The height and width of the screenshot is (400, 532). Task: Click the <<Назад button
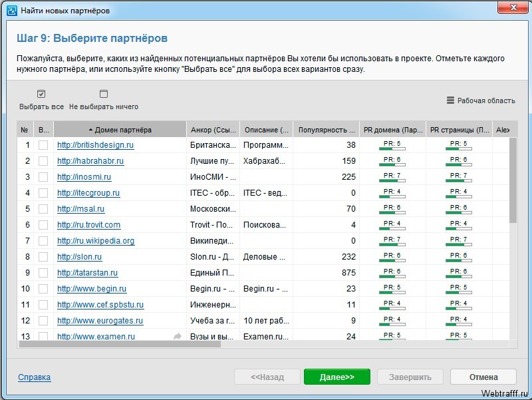click(267, 377)
